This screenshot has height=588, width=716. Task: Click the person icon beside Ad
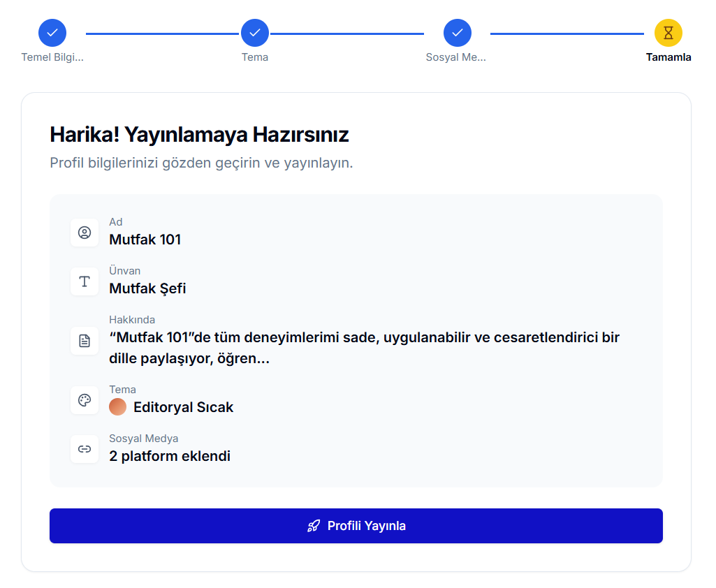point(85,233)
